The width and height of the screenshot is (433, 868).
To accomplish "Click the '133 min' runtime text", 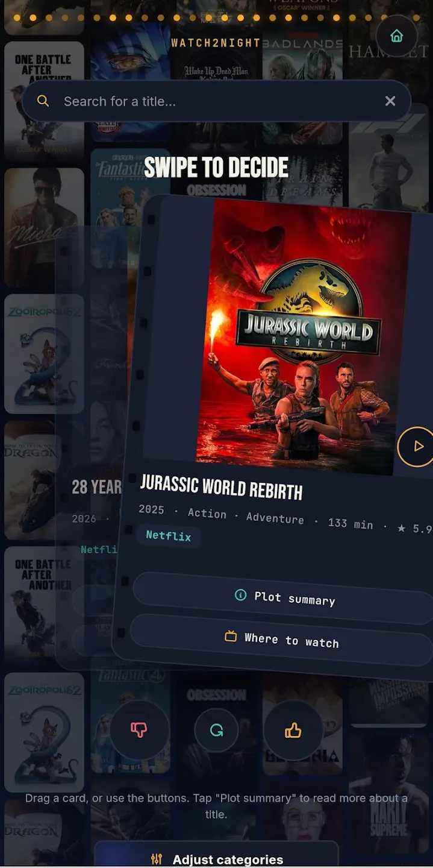I will (350, 523).
